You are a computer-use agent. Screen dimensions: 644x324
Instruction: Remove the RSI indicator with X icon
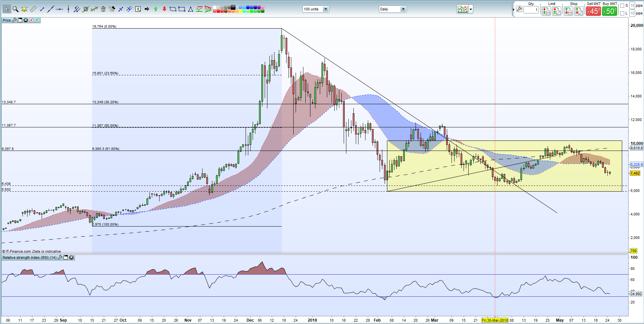pyautogui.click(x=72, y=257)
